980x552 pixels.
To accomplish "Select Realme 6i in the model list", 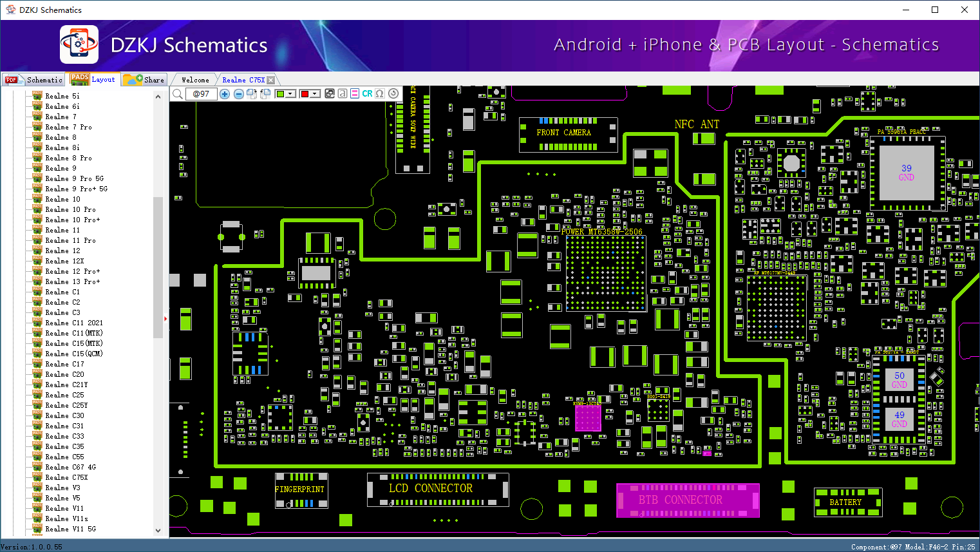I will coord(62,106).
